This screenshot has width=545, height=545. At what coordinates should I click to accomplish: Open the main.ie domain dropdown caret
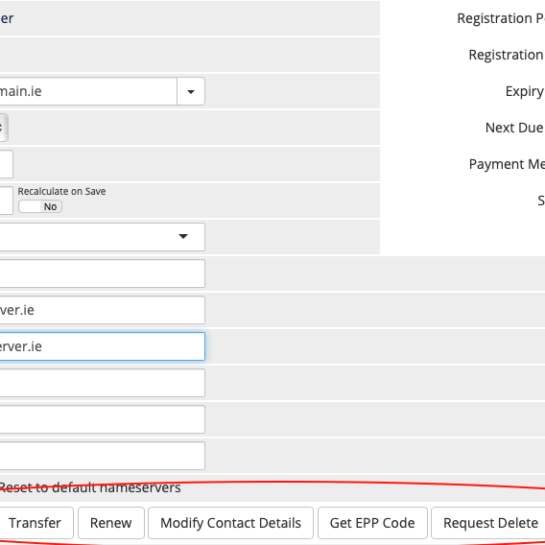pos(191,91)
